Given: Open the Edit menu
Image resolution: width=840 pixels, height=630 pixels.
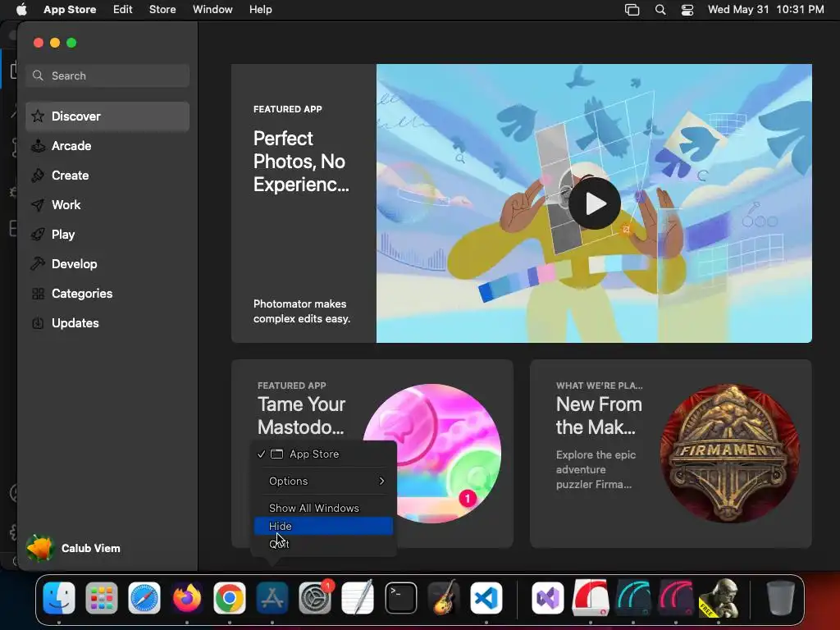Looking at the screenshot, I should (123, 10).
